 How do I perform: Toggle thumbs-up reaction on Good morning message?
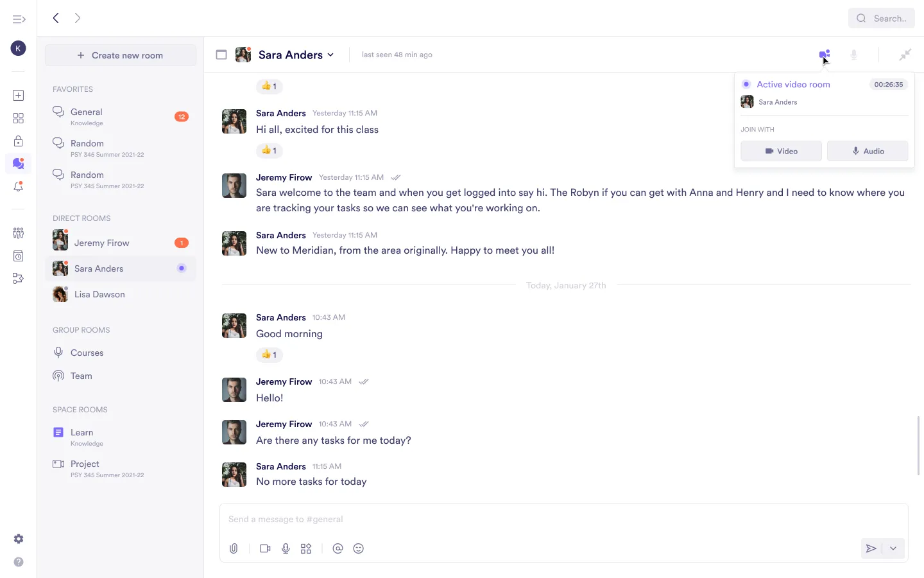[x=269, y=355]
